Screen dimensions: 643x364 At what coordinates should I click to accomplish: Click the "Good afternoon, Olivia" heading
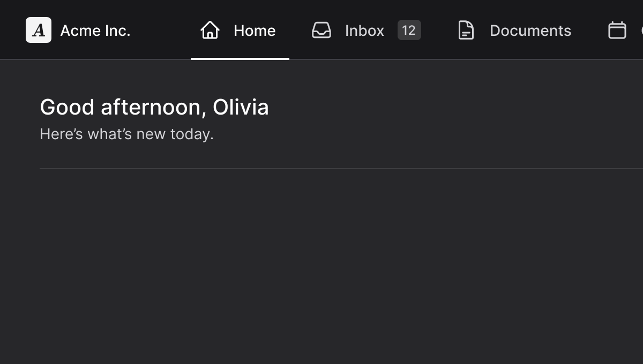pos(154,107)
